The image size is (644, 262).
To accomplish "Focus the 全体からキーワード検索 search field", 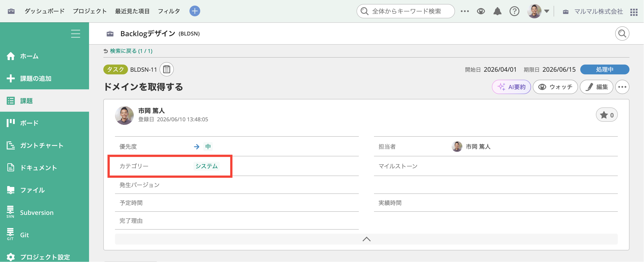I will point(406,11).
